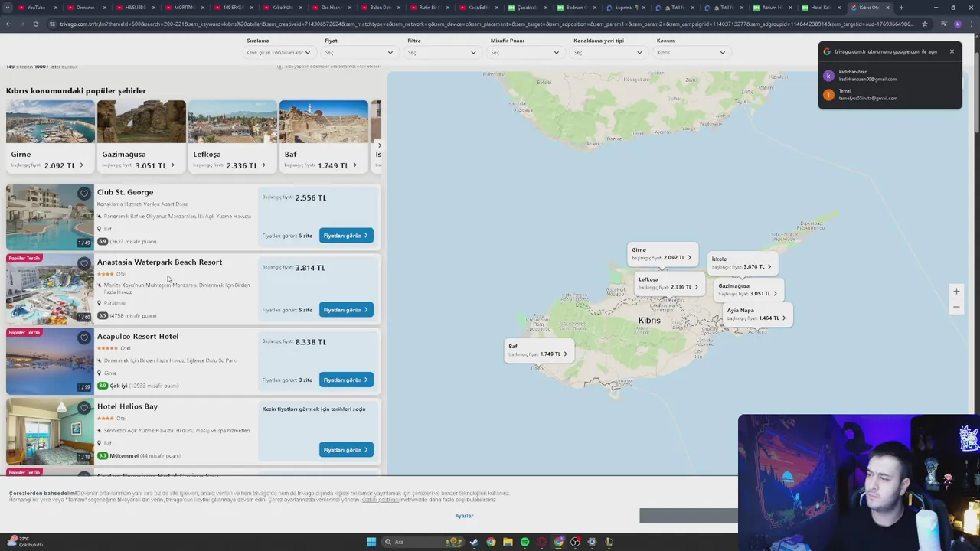Select the Girne city thumbnail
The height and width of the screenshot is (551, 980).
click(51, 136)
